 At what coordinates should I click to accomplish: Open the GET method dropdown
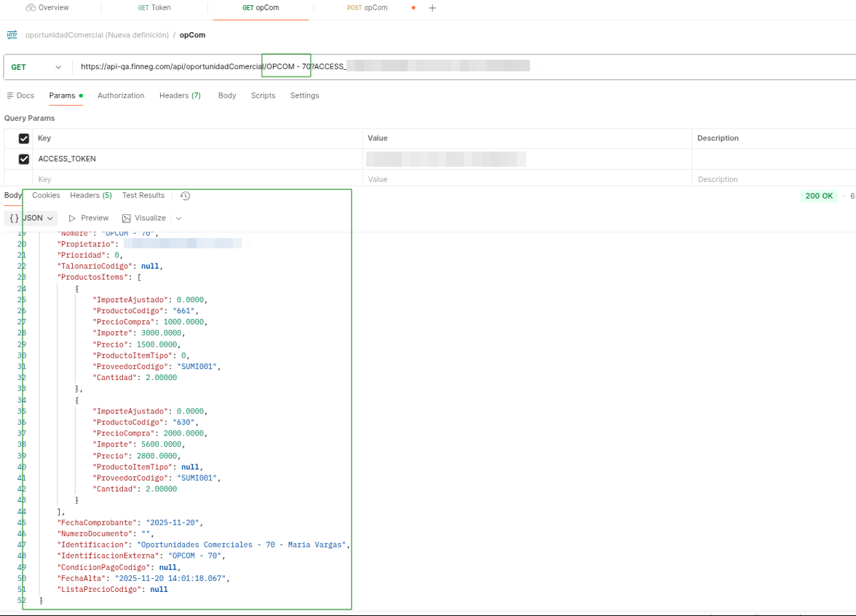coord(36,67)
